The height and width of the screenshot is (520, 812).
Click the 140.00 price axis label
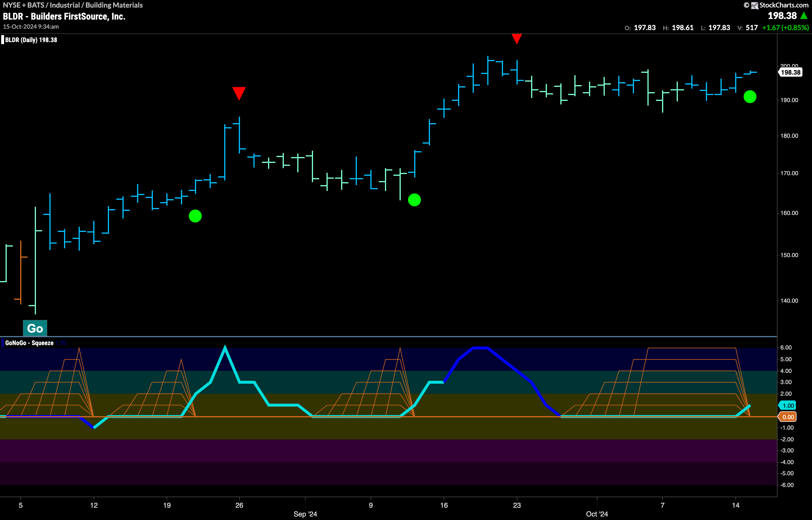[789, 301]
